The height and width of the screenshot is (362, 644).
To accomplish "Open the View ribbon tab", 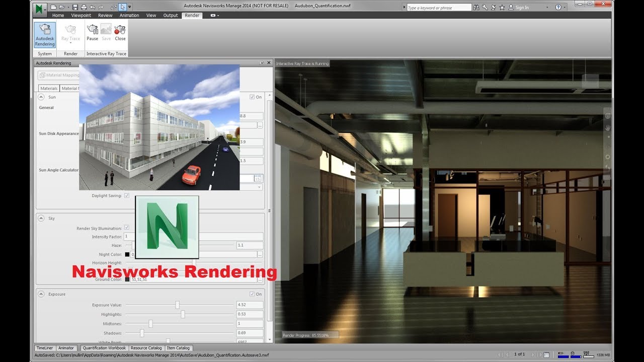I will pyautogui.click(x=151, y=16).
